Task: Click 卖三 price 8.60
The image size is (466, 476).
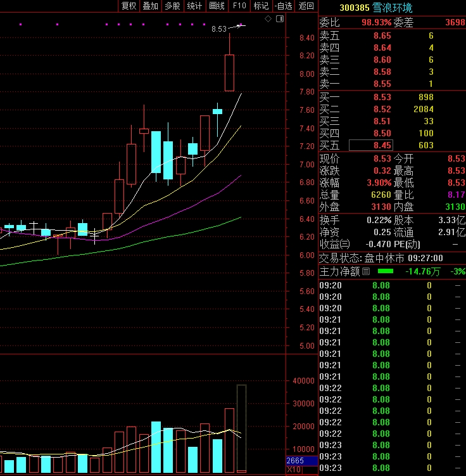Action: (x=382, y=60)
